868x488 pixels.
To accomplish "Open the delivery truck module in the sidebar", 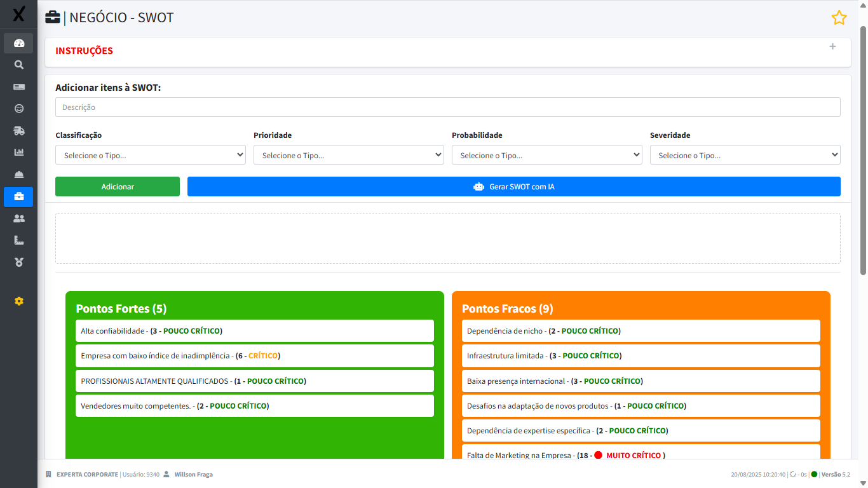I will click(x=18, y=130).
